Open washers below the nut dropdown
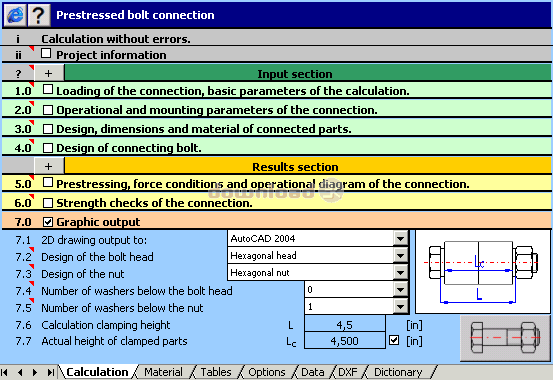553x380 pixels. [400, 307]
